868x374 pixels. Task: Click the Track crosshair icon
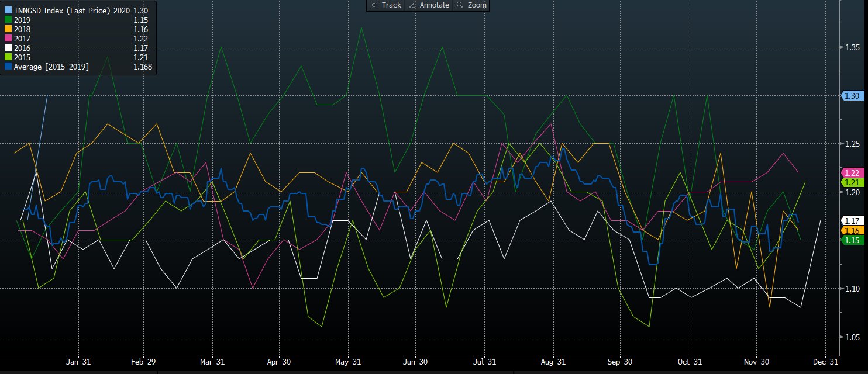pos(374,5)
